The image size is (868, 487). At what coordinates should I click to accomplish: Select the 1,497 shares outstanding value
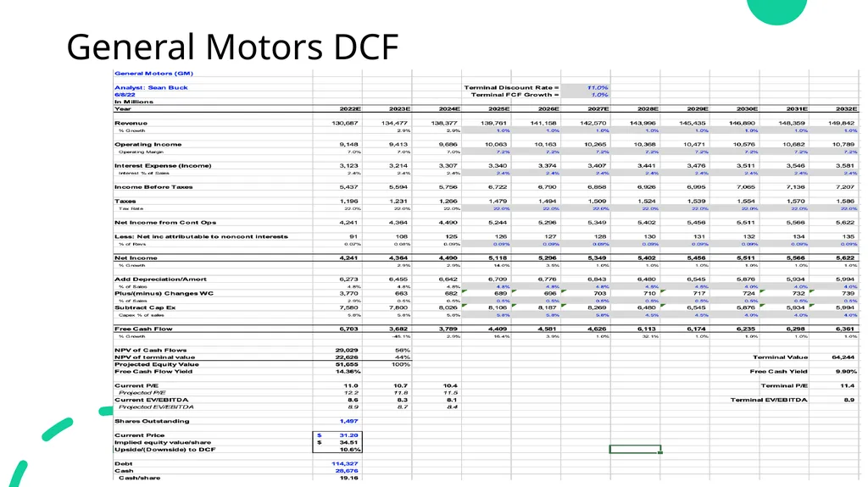348,421
